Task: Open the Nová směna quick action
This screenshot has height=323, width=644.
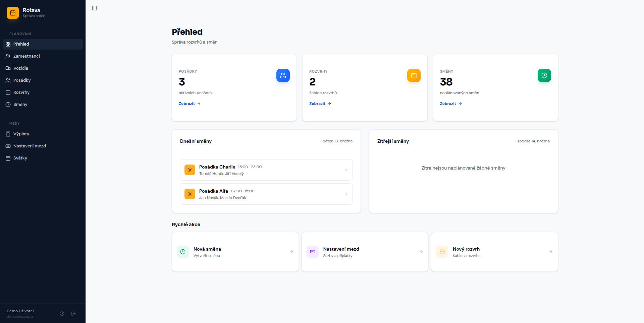Action: click(235, 252)
